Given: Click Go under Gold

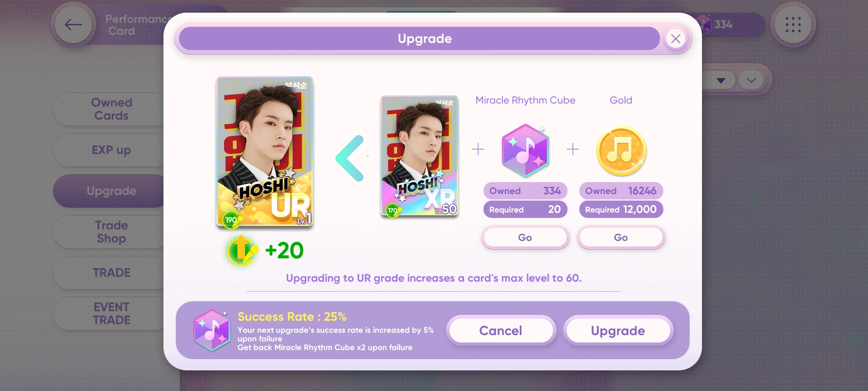Looking at the screenshot, I should click(621, 237).
